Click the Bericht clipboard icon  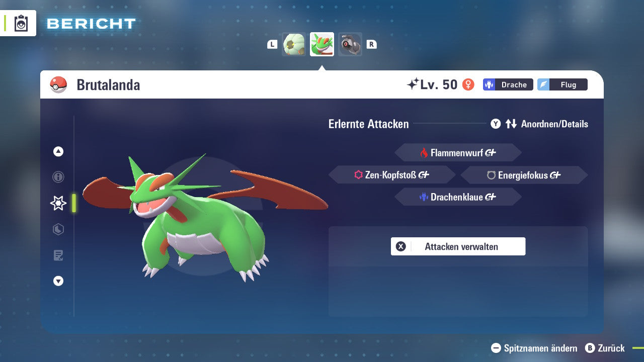coord(21,23)
